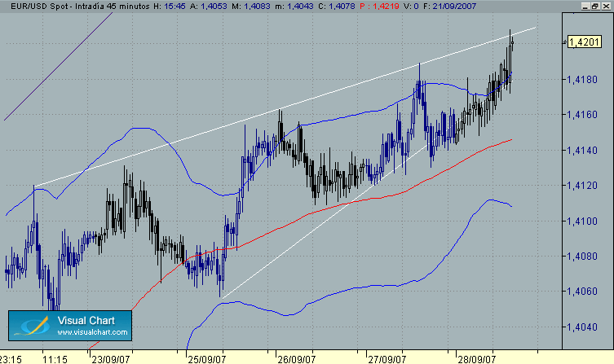Click the window title "EUR/USD Spot - Intradía 45 minutos"
Screen dimensions: 614x364
(80, 7)
